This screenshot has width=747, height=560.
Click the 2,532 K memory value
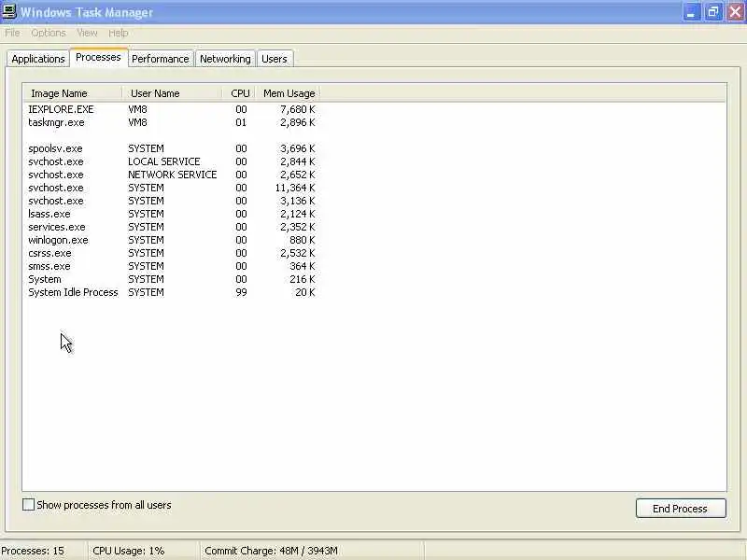coord(298,253)
